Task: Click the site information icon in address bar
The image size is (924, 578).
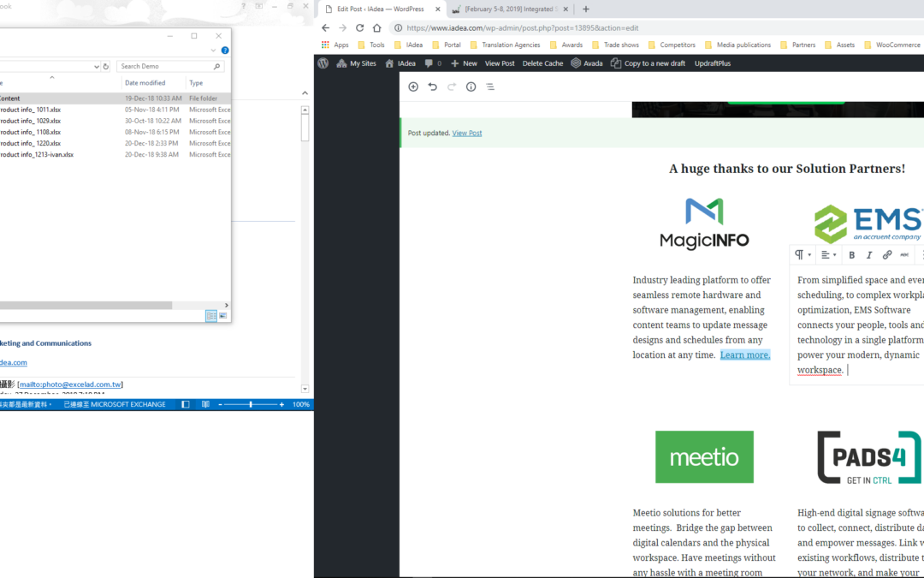Action: point(399,27)
